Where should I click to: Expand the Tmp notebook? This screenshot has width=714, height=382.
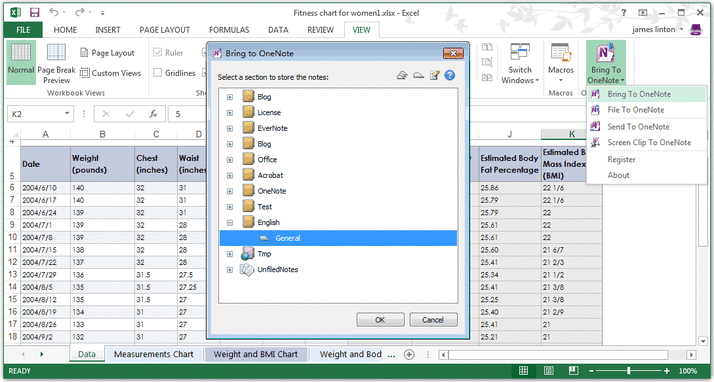[x=230, y=254]
